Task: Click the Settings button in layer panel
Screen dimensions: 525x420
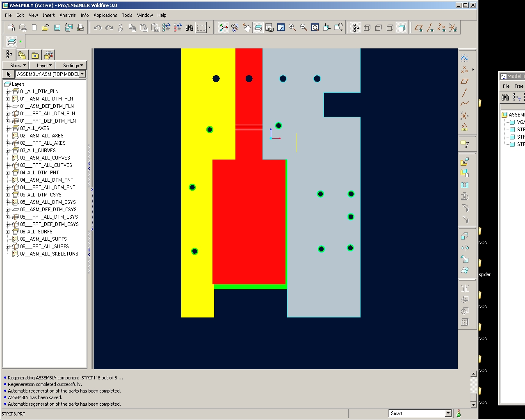Action: [73, 66]
